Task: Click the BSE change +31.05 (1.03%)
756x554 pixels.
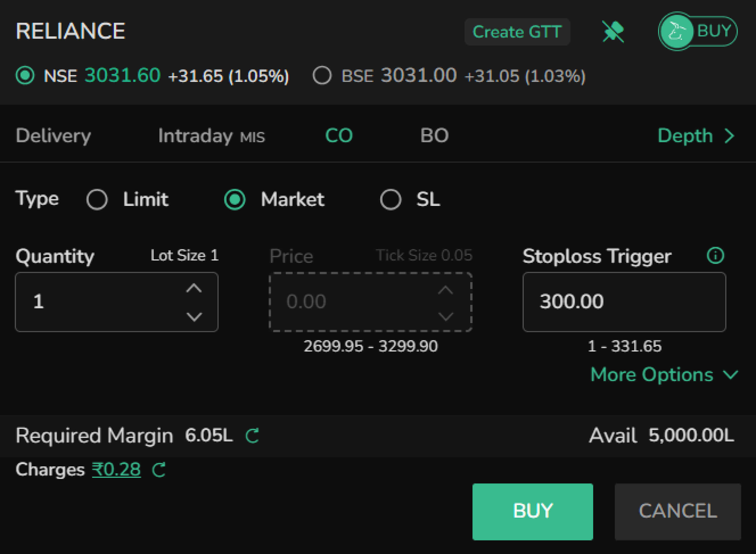Action: click(x=525, y=76)
